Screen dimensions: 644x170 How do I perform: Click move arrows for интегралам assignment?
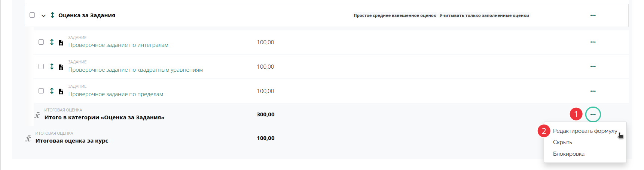click(52, 42)
